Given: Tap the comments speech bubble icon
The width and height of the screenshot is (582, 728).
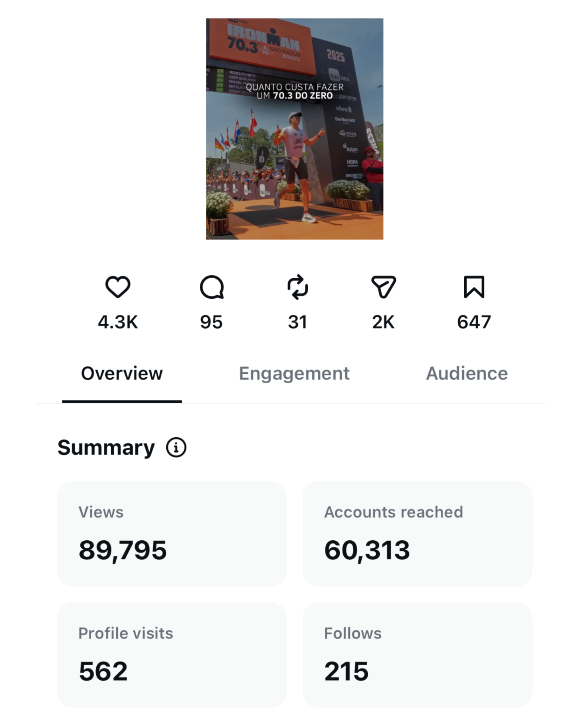Looking at the screenshot, I should pos(212,287).
